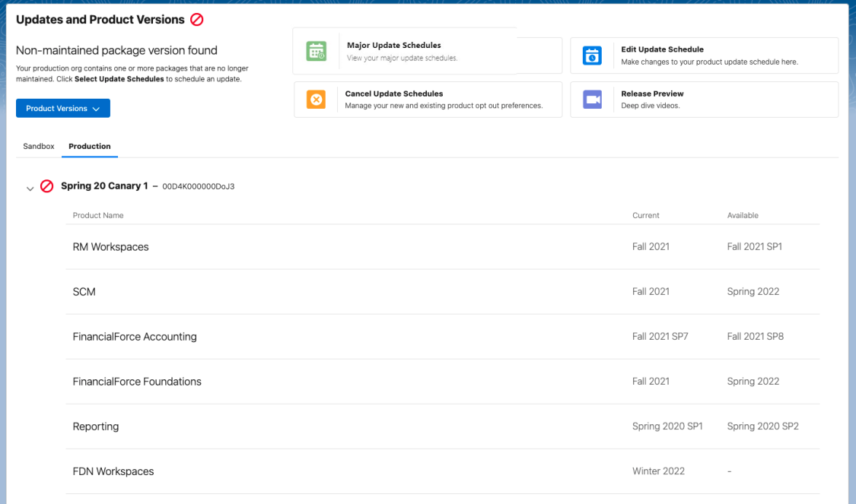
Task: Switch to the Sandbox tab
Action: (39, 146)
